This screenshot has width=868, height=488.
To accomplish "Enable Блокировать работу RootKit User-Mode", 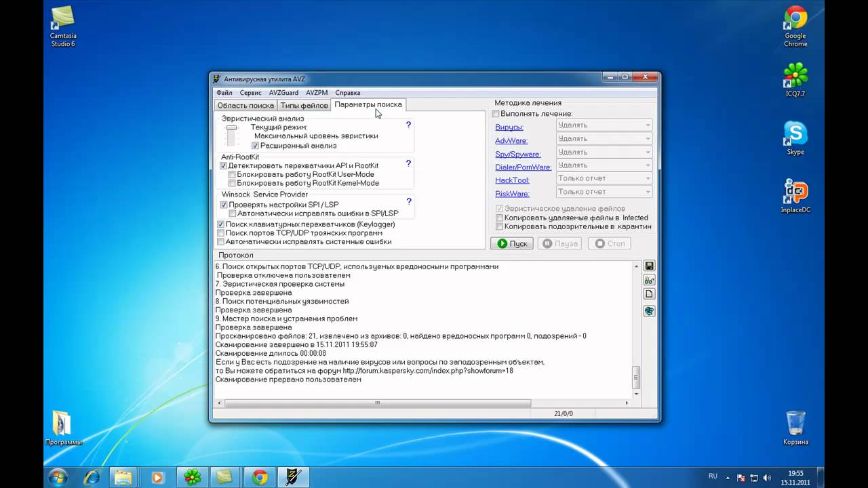I will click(x=233, y=174).
